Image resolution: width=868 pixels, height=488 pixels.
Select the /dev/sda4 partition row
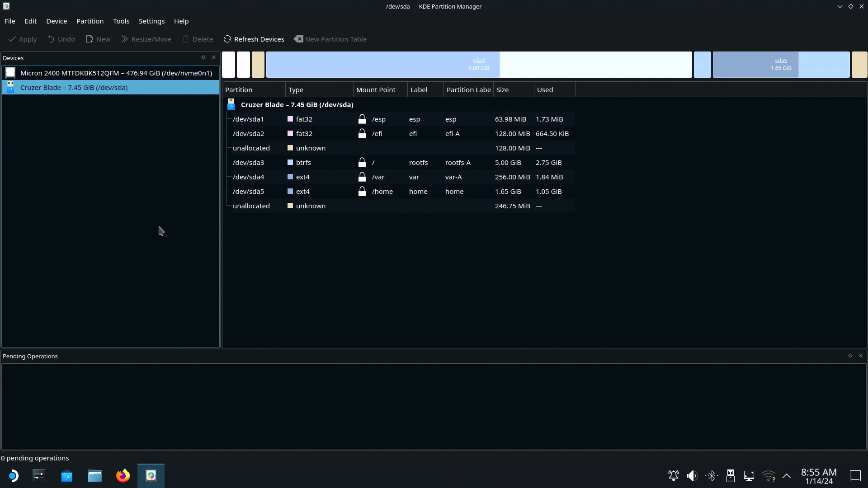pyautogui.click(x=248, y=177)
